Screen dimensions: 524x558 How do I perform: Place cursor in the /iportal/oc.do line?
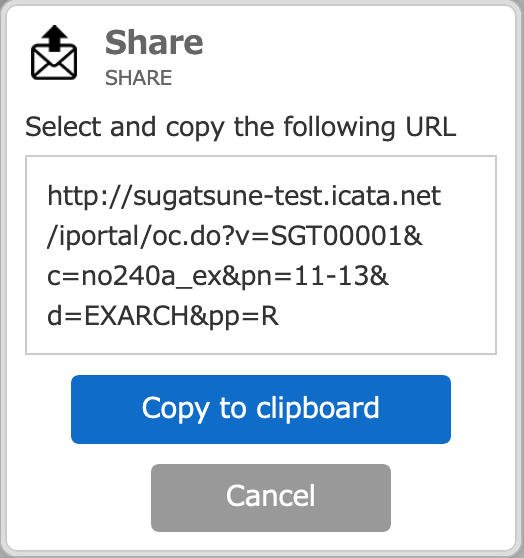pyautogui.click(x=235, y=236)
